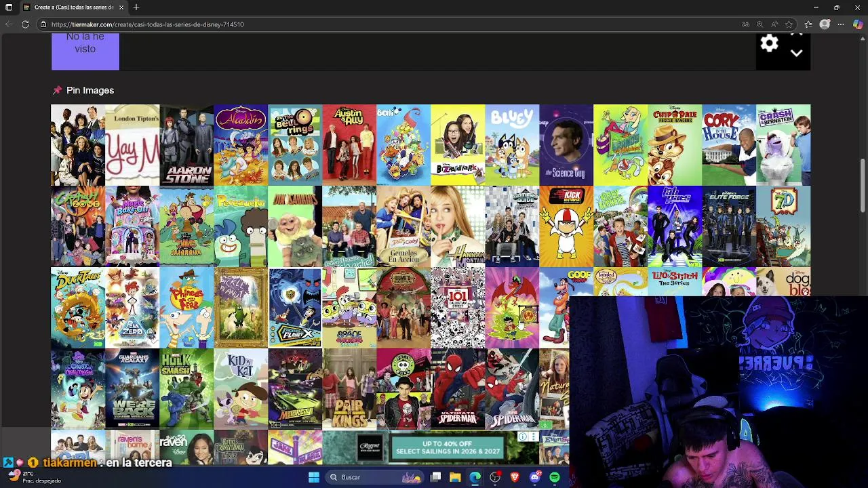Go back with browser back arrow
The width and height of the screenshot is (868, 488).
coord(8,24)
